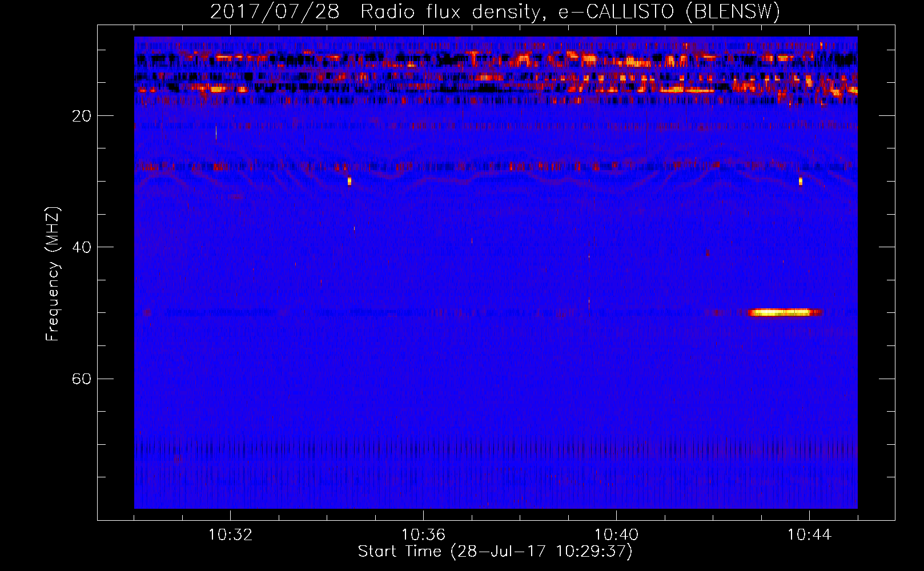Click the 20 MHz frequency tick label
Viewport: 924px width, 571px height.
pos(82,116)
